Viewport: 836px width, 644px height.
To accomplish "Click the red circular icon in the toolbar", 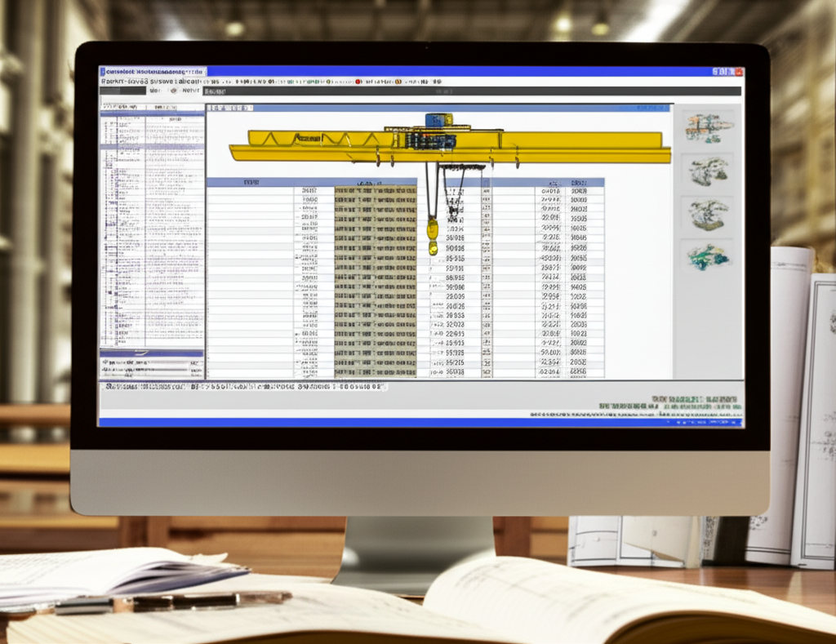I will [358, 82].
